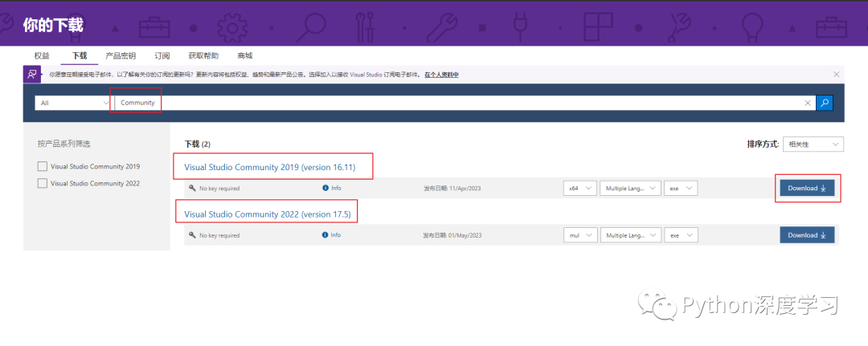Click No key required text for 2019
Image resolution: width=868 pixels, height=346 pixels.
tap(219, 189)
